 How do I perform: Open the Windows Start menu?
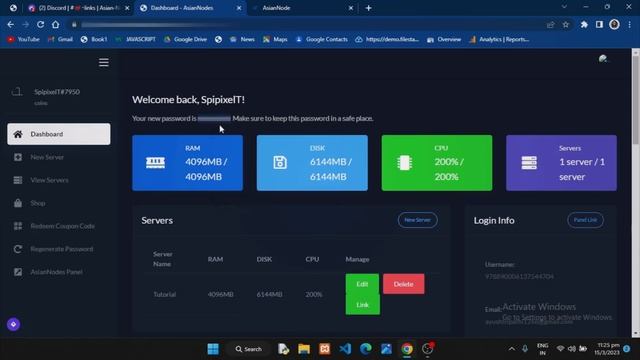[213, 349]
